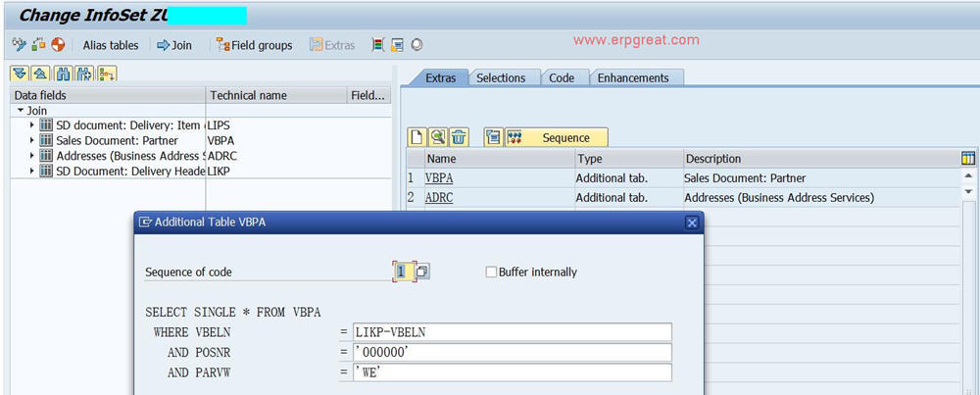Click the PARVW field with 'WE'
The width and height of the screenshot is (980, 395).
[512, 372]
